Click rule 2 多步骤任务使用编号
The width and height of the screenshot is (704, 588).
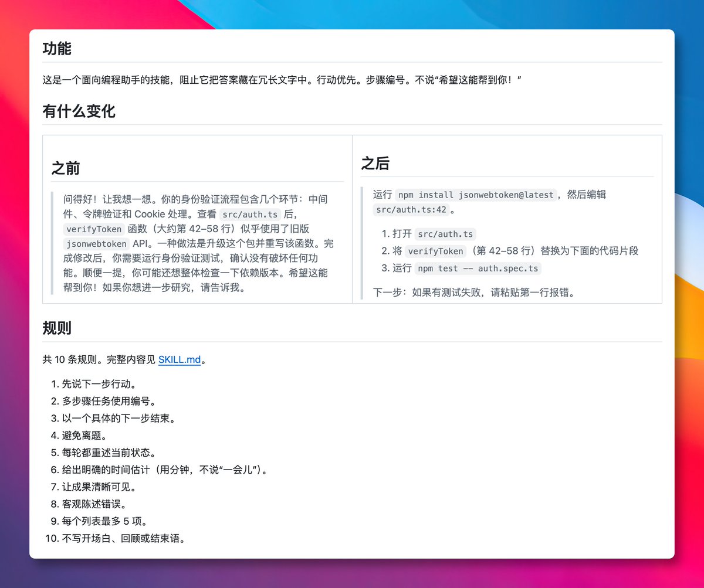[x=109, y=402]
